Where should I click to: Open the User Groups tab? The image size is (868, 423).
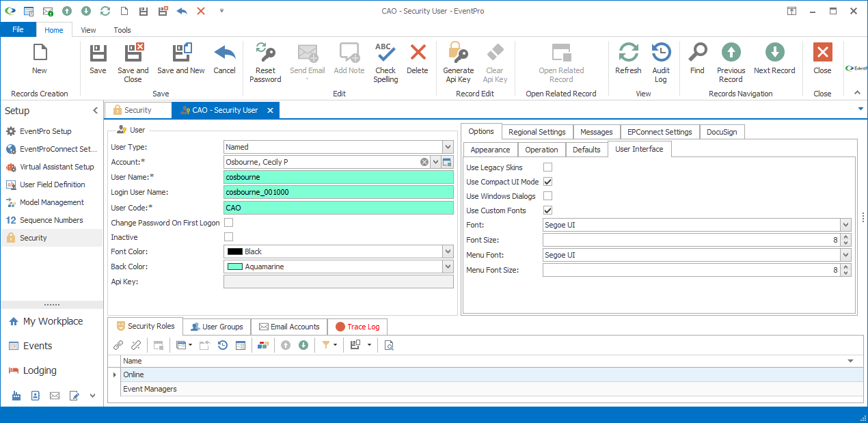coord(217,327)
